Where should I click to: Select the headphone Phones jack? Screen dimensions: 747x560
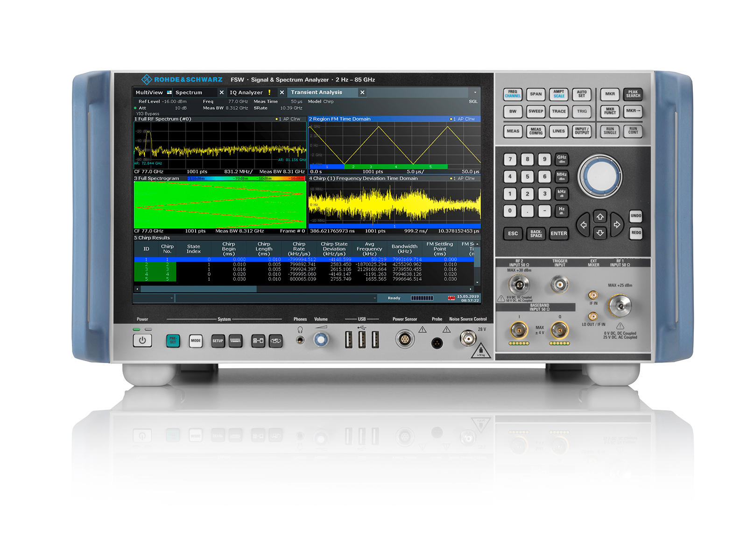[300, 340]
